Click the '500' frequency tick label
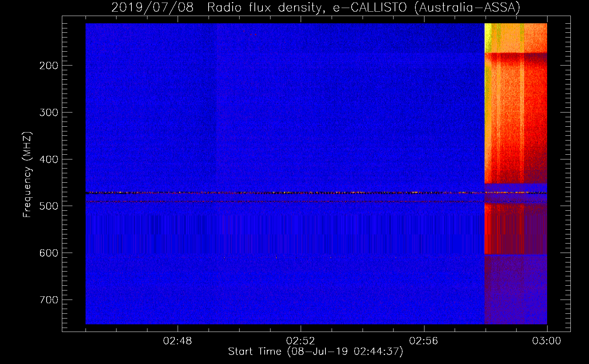The width and height of the screenshot is (589, 364). (x=49, y=206)
